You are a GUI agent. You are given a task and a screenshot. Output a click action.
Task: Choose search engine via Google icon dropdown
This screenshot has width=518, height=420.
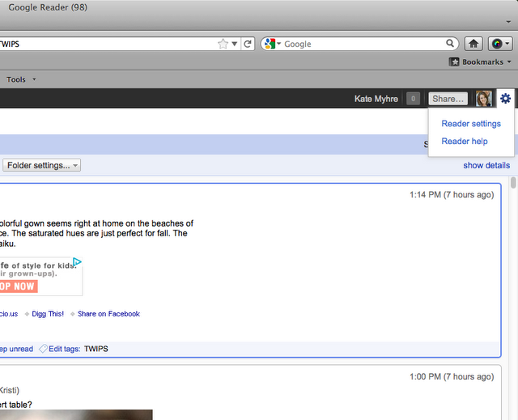coord(273,44)
